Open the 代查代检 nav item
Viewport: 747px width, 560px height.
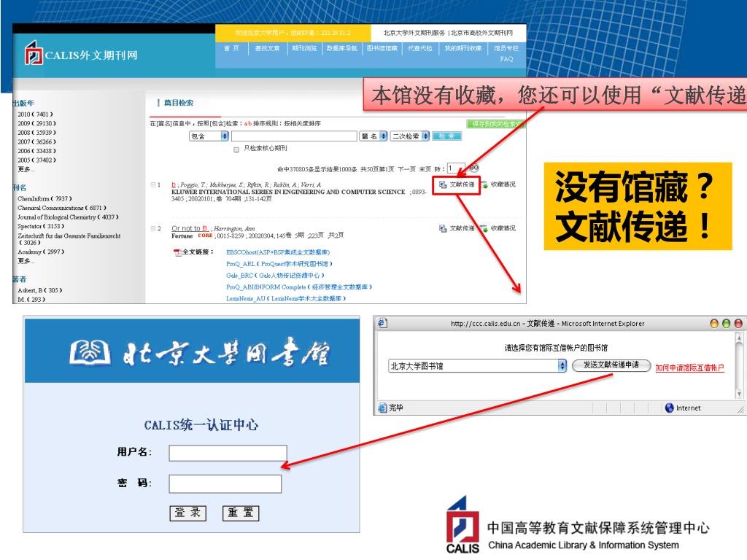click(419, 48)
